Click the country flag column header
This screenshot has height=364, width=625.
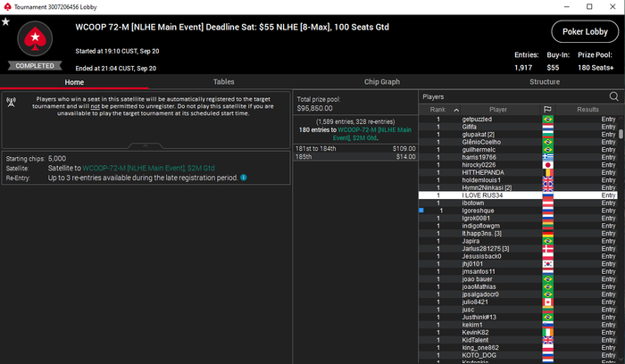[x=547, y=110]
